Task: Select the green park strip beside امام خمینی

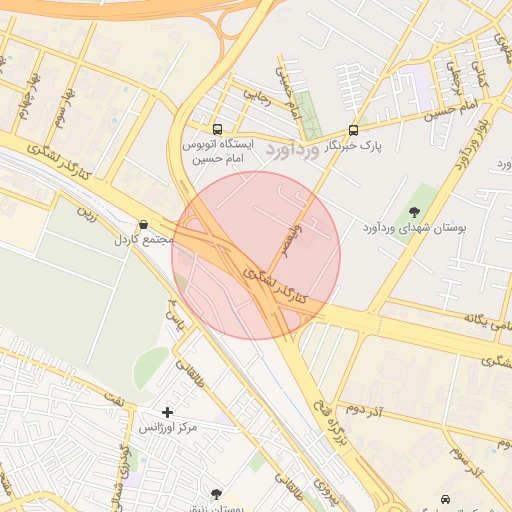Action: [x=308, y=115]
